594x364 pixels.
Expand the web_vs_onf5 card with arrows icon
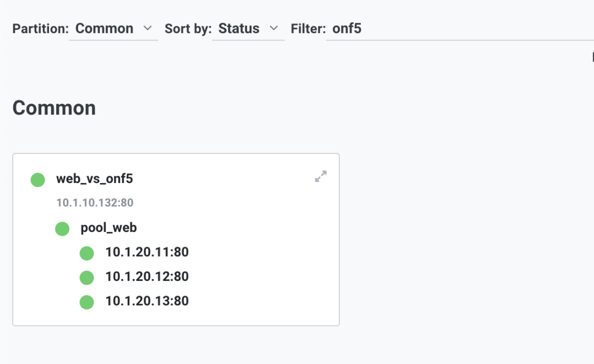(321, 176)
